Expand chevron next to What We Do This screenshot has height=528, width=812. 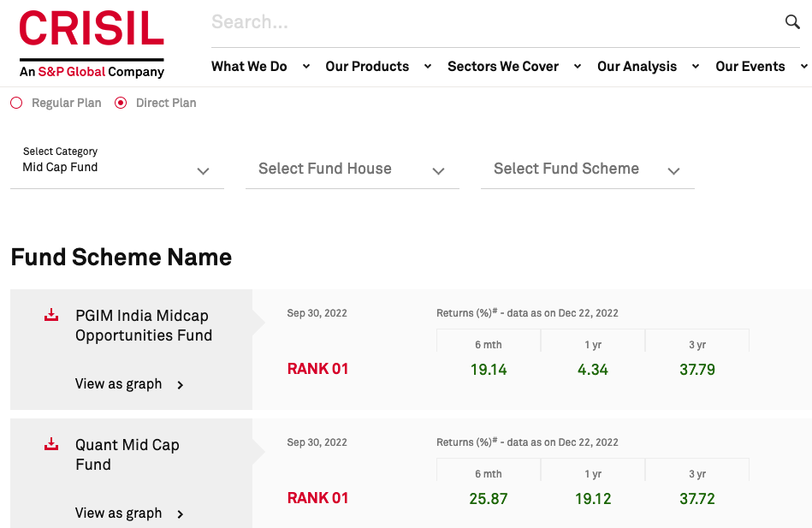[x=306, y=67]
